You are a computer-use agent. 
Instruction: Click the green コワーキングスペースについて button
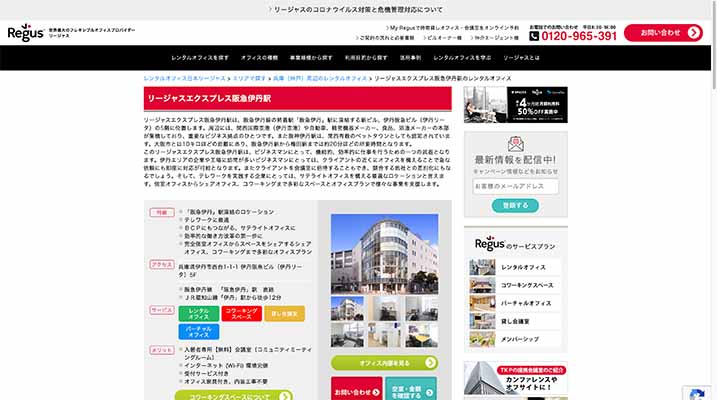coord(234,395)
